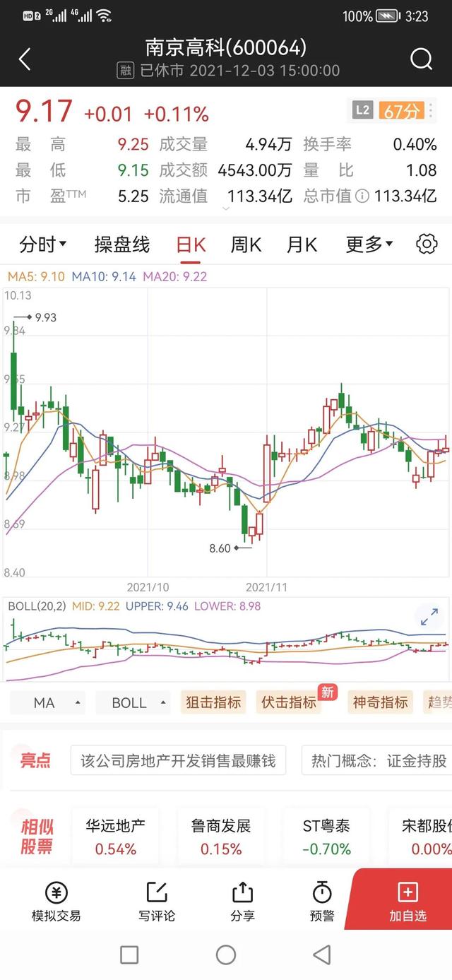Open chart settings gear icon
Screen dimensions: 452x980
[427, 244]
